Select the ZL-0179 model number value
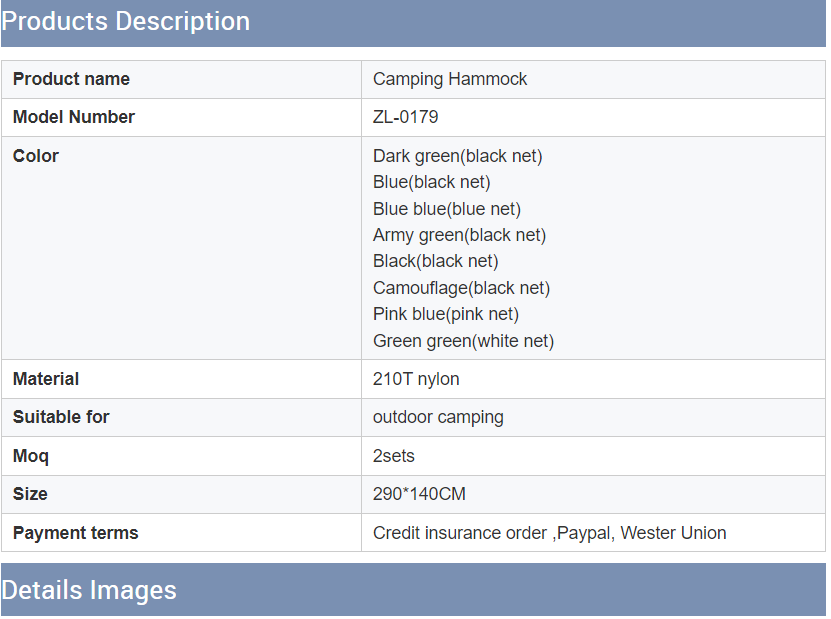This screenshot has width=831, height=619. [x=405, y=117]
